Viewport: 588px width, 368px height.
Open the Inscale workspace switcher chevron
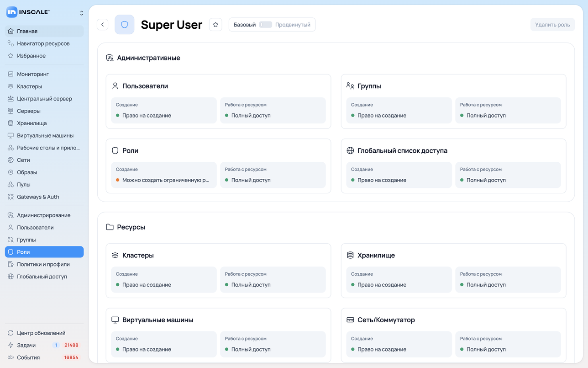click(82, 13)
